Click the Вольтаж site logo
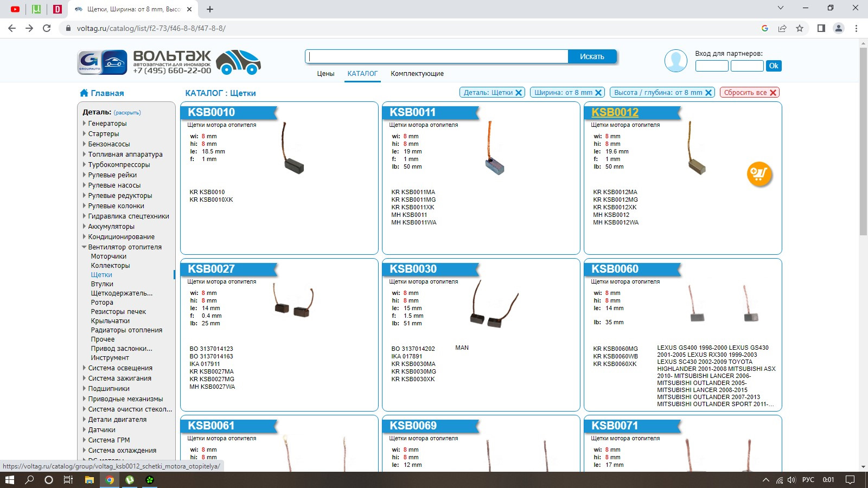 coord(169,62)
